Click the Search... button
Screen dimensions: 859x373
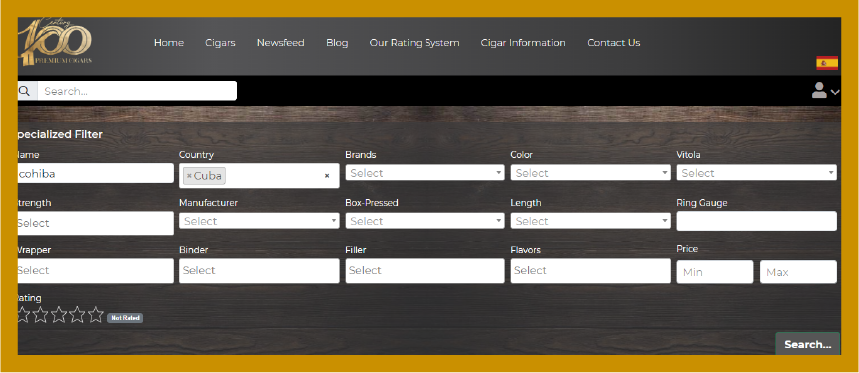[x=808, y=344]
